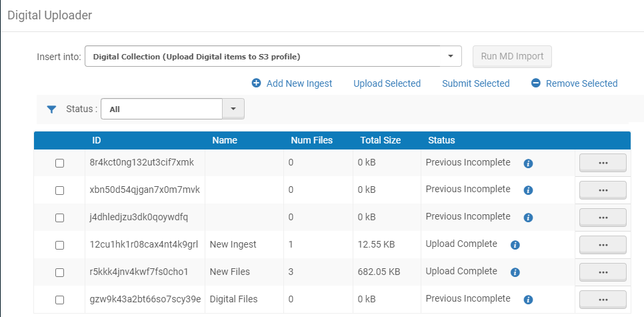The image size is (644, 317).
Task: Click info icon for 8r4kct0ng132ut3cif7xmk row
Action: 528,164
